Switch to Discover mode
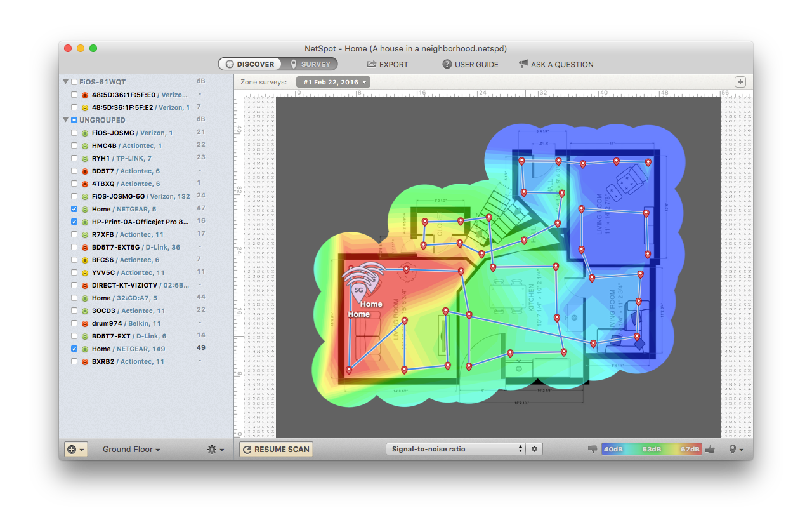Screen dimensions: 812x508 coord(250,64)
